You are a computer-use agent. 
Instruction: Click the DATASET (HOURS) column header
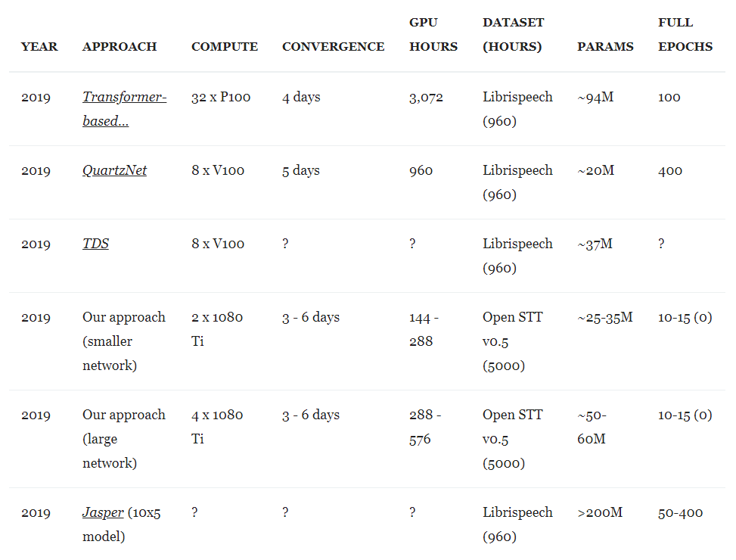513,35
